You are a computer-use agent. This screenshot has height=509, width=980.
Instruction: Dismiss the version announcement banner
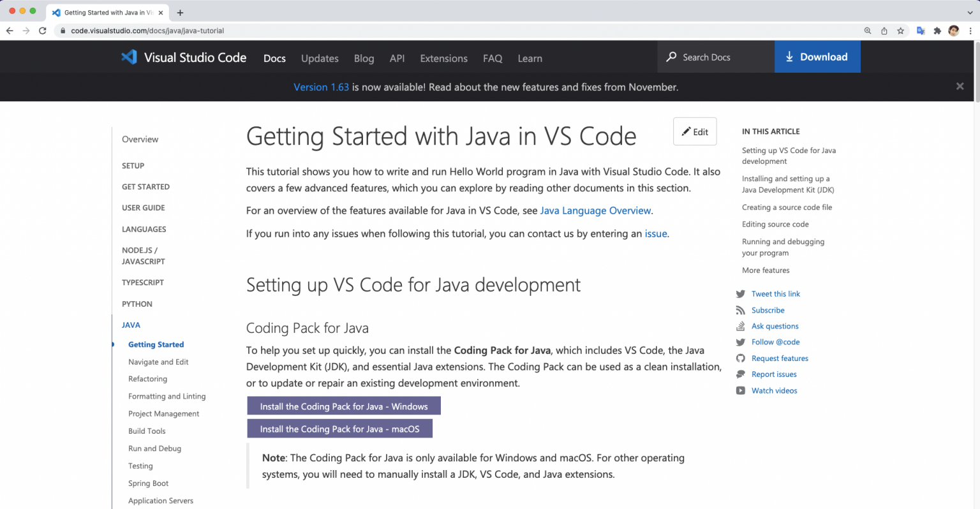coord(960,87)
